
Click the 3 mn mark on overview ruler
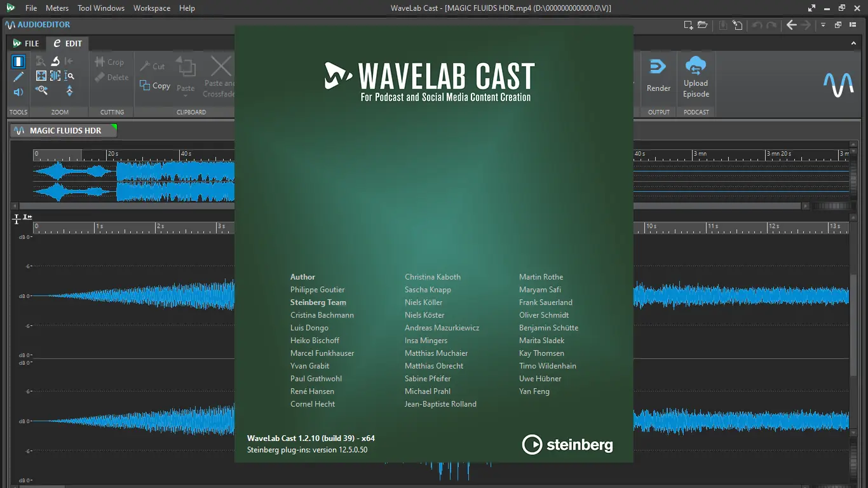[x=700, y=154]
